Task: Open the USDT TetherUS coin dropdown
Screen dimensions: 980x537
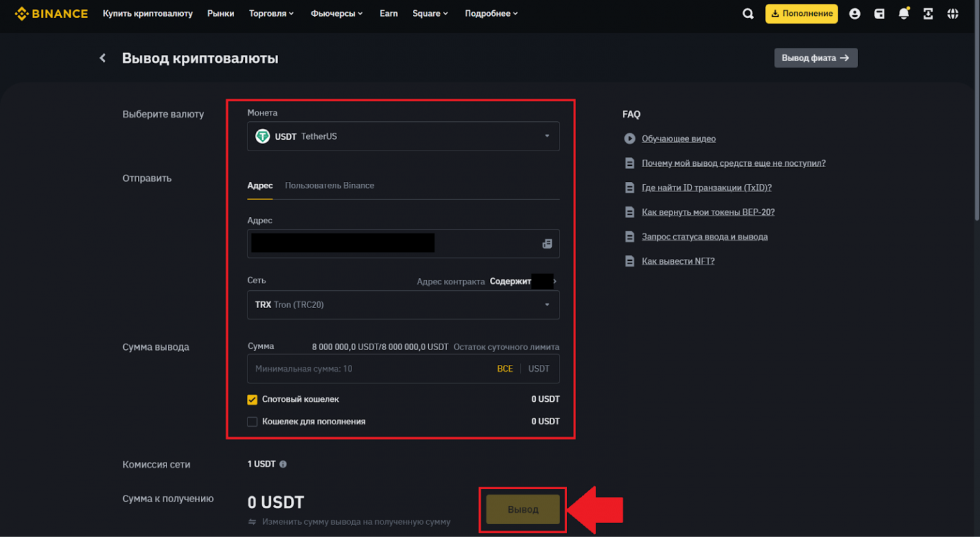Action: (403, 136)
